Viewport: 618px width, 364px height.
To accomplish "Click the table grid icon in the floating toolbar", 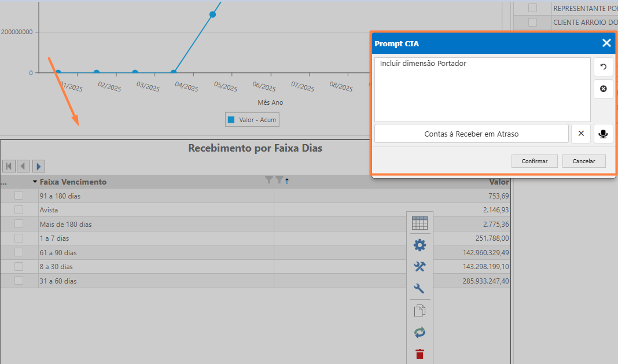I will (x=420, y=223).
